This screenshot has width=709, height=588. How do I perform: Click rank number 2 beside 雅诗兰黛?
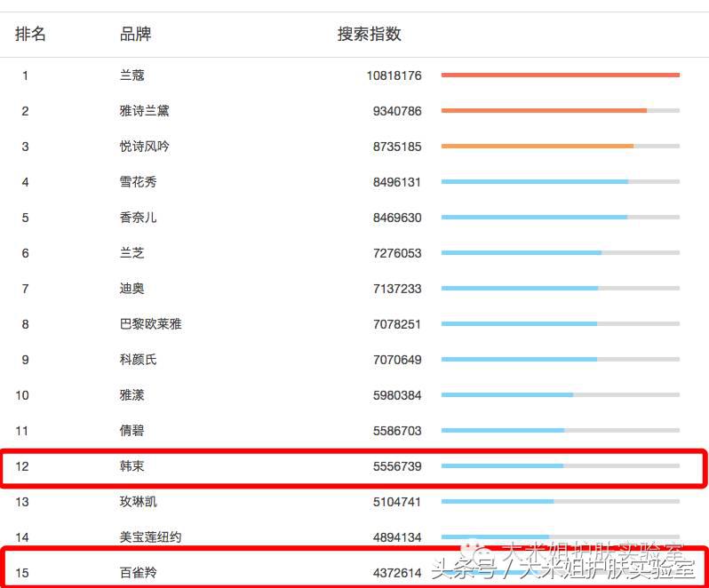(25, 111)
